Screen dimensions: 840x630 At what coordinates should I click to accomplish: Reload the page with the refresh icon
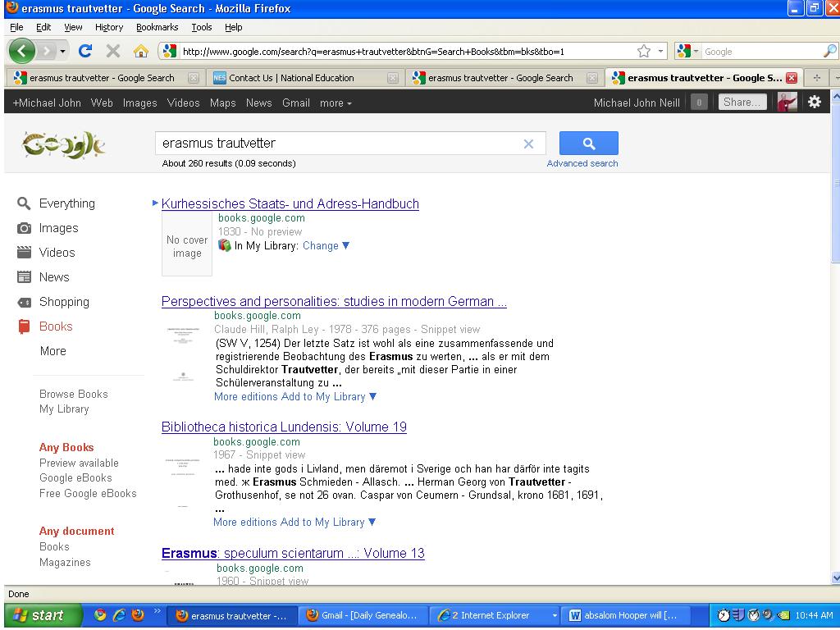click(84, 51)
